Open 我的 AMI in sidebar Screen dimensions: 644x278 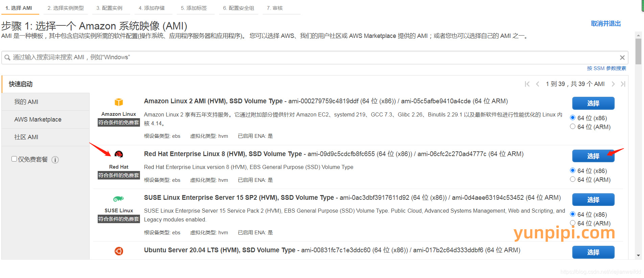coord(46,102)
